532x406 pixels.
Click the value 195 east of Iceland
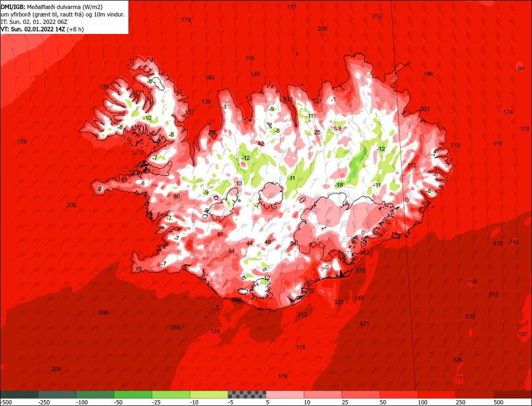click(x=472, y=282)
